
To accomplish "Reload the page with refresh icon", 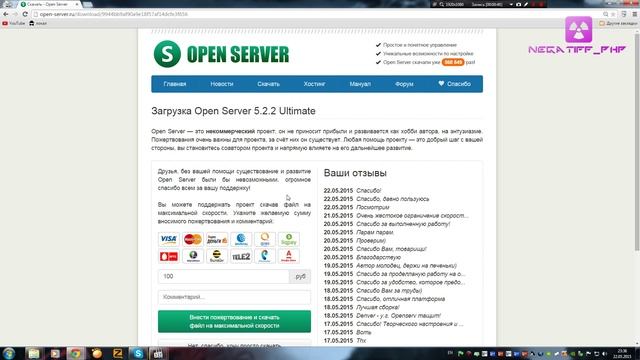I will [25, 14].
